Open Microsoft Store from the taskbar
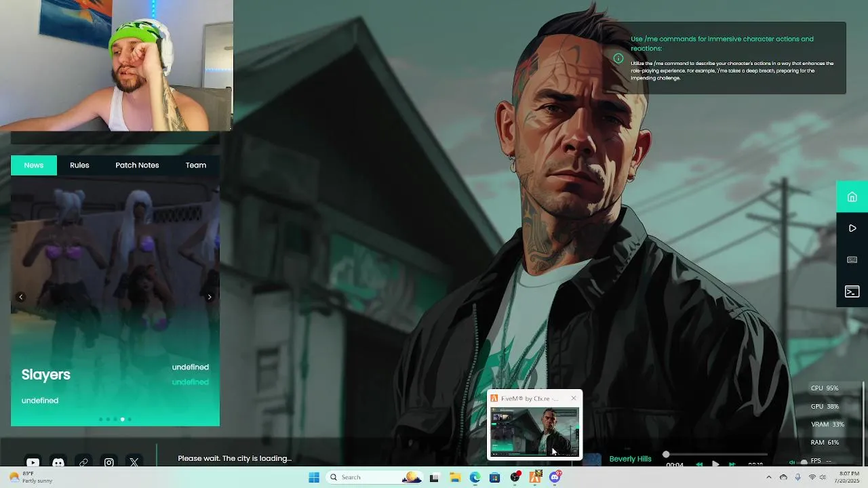 point(494,477)
